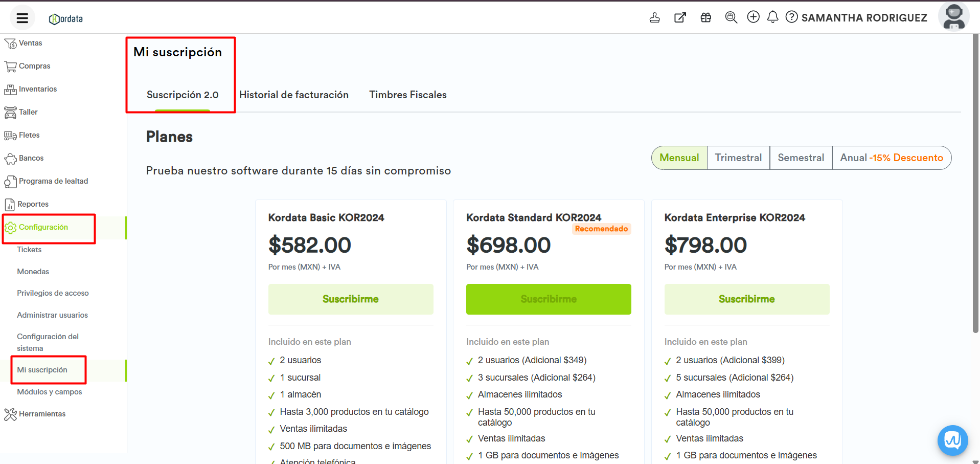Click the 15-day trial message text
This screenshot has width=980, height=464.
point(299,171)
